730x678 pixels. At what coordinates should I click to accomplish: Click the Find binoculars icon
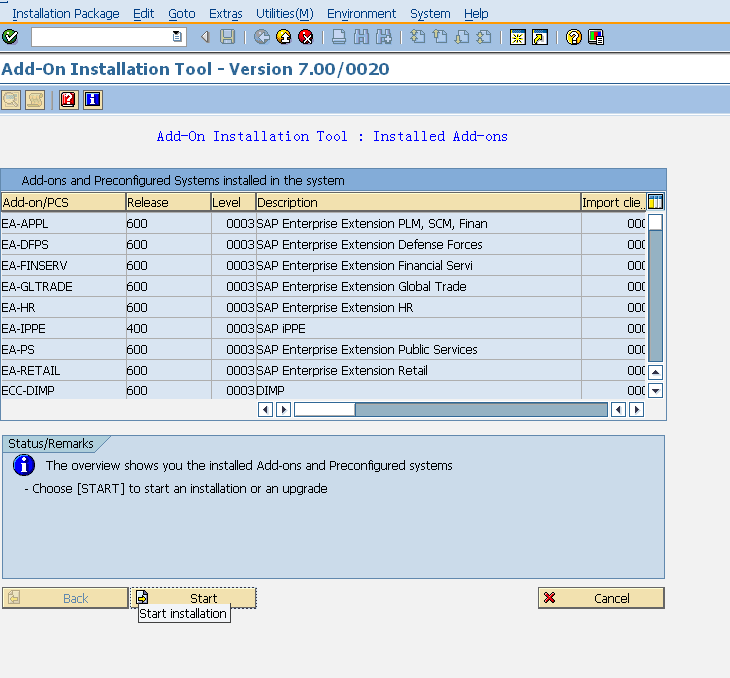(361, 37)
